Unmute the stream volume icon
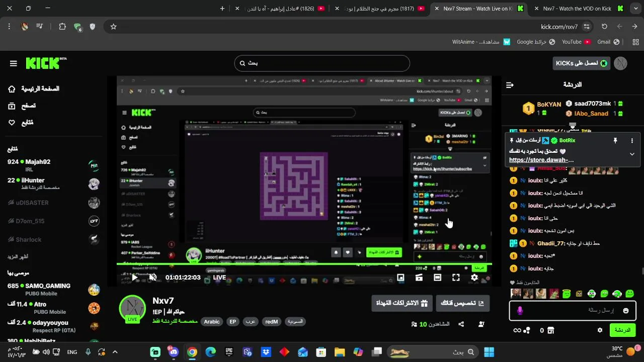Viewport: 644px width, 362px height. pyautogui.click(x=153, y=277)
